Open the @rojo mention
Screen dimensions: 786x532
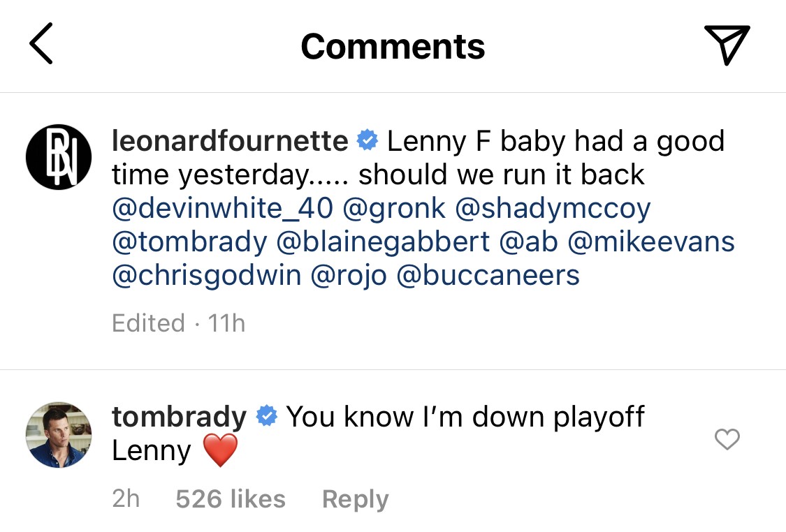(x=349, y=276)
